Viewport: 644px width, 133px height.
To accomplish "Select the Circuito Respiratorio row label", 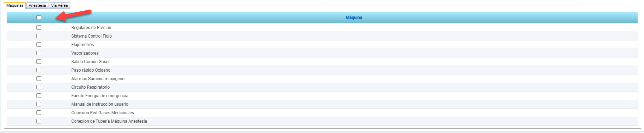I will pos(91,87).
